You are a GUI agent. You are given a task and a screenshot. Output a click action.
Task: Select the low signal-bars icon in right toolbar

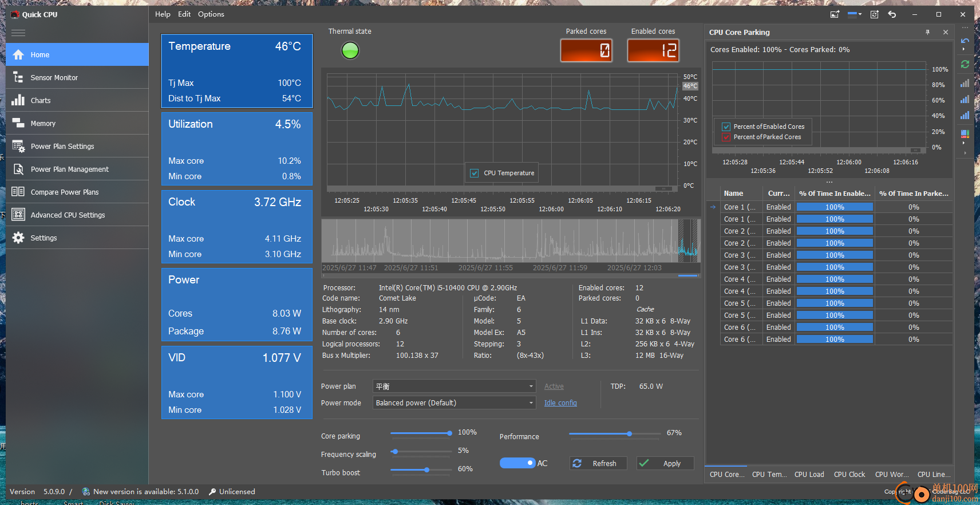click(965, 83)
